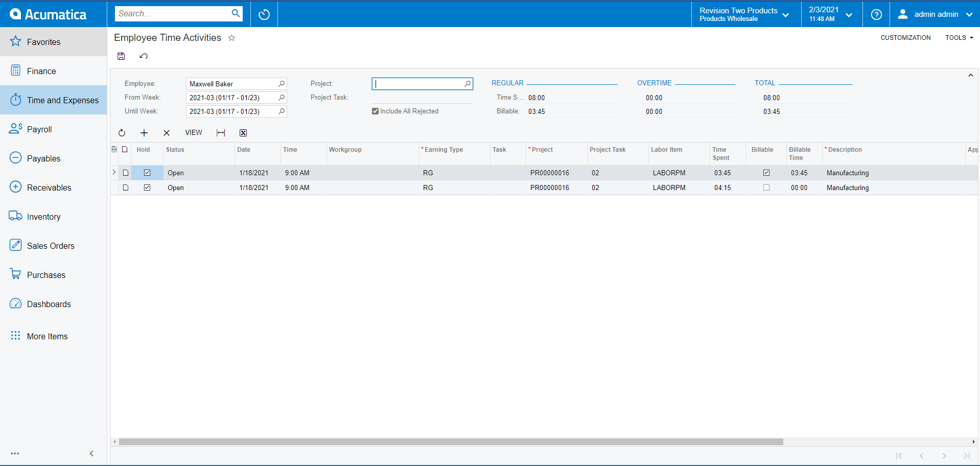Click the Undo icon next to Save

point(144,56)
